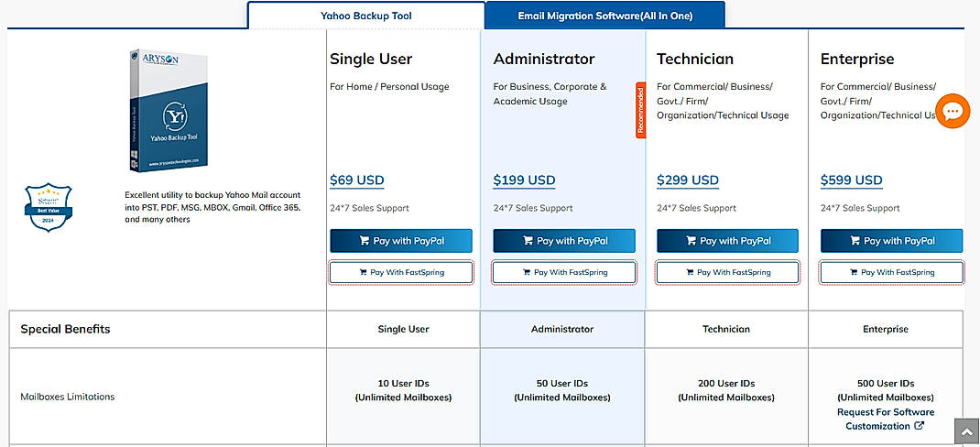Image resolution: width=980 pixels, height=447 pixels.
Task: Pay with PayPal for Single User
Action: [x=400, y=241]
